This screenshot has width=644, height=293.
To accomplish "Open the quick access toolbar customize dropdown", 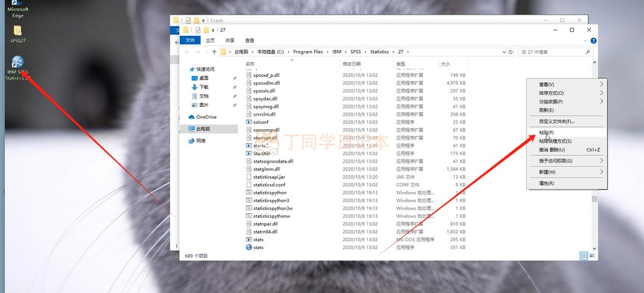I will [x=213, y=30].
